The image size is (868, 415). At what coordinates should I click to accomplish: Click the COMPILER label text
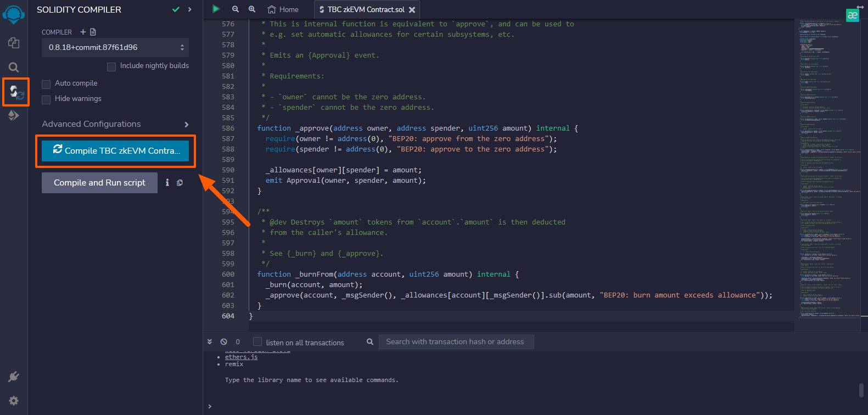(57, 32)
